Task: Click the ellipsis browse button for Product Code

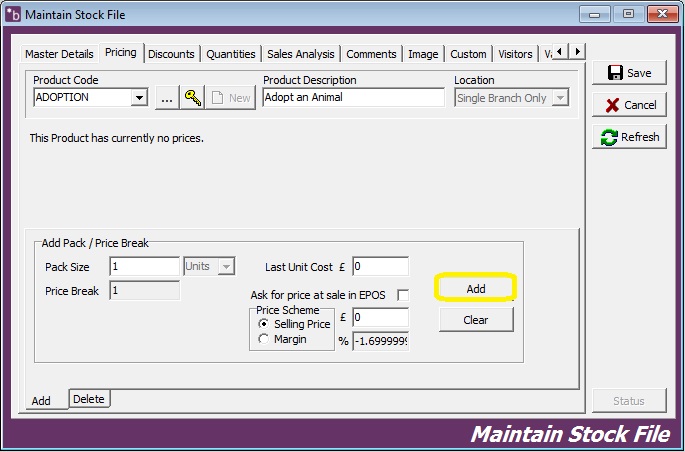Action: tap(166, 97)
